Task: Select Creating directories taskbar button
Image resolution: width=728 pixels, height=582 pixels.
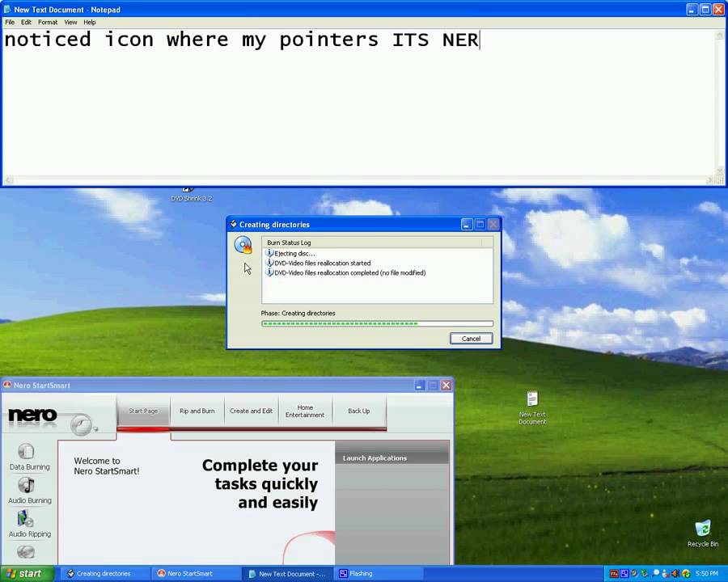Action: click(104, 574)
